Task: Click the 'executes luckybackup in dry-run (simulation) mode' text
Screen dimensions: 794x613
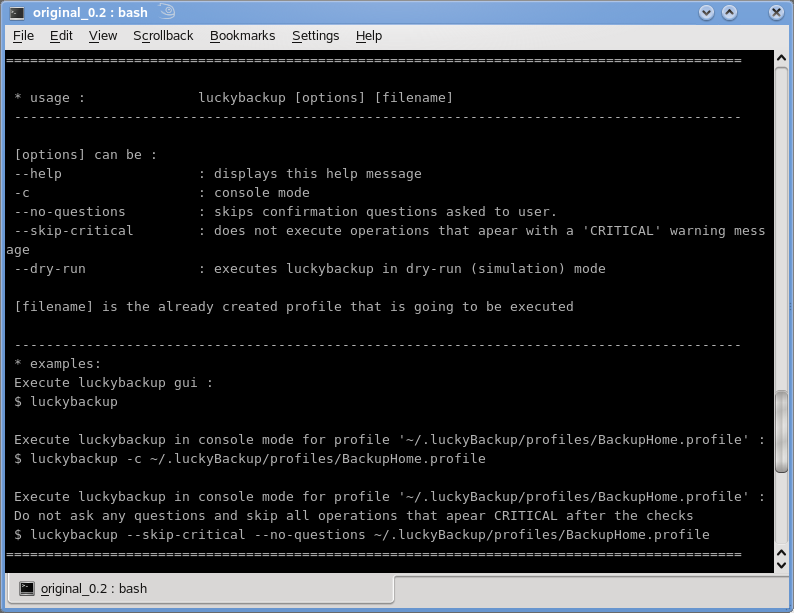Action: tap(410, 269)
